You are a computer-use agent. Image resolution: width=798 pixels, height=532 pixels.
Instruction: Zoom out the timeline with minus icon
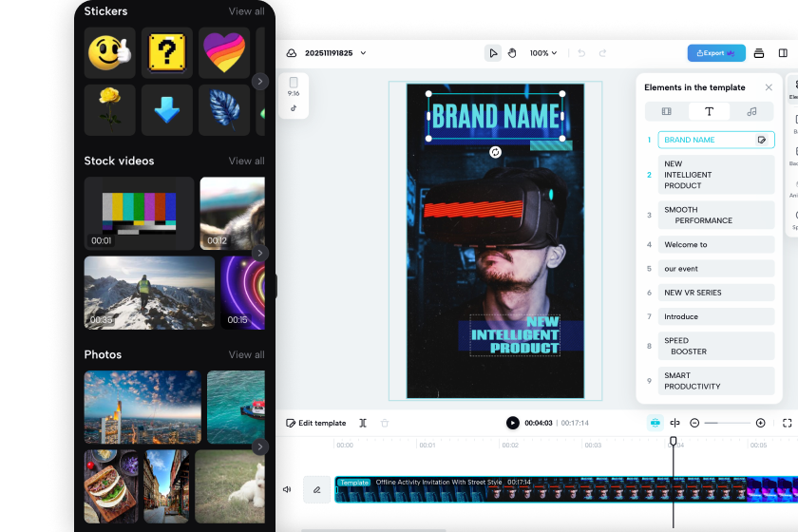(x=694, y=423)
